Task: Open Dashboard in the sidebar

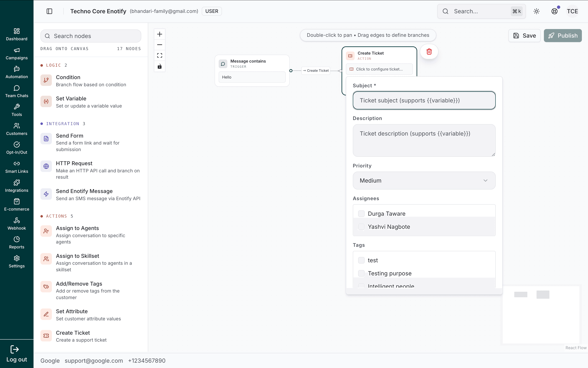Action: tap(17, 34)
